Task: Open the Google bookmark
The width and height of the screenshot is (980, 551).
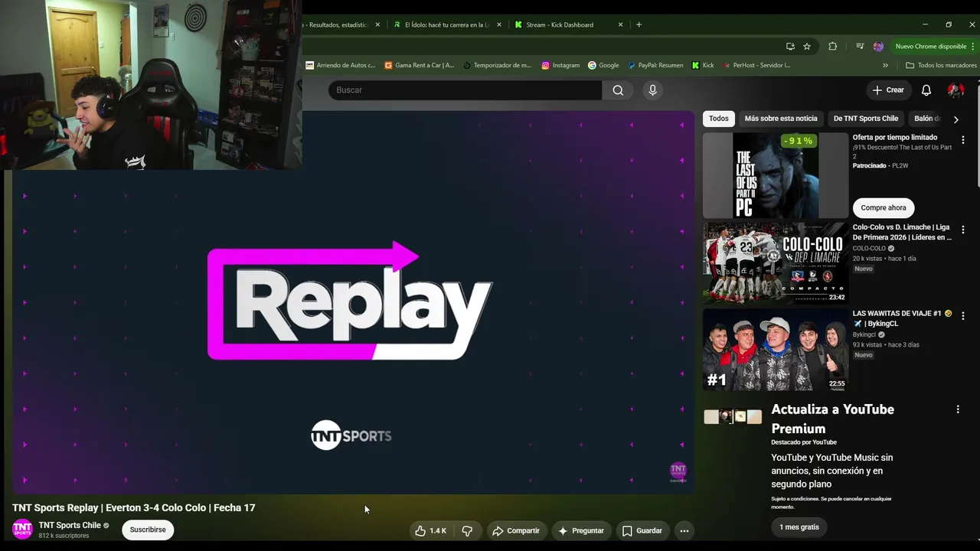Action: [603, 65]
